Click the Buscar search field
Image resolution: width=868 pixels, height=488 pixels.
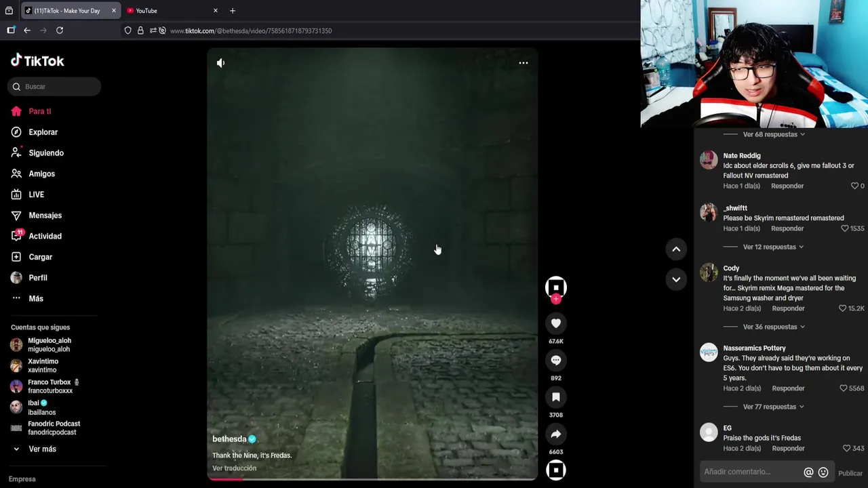coord(54,87)
